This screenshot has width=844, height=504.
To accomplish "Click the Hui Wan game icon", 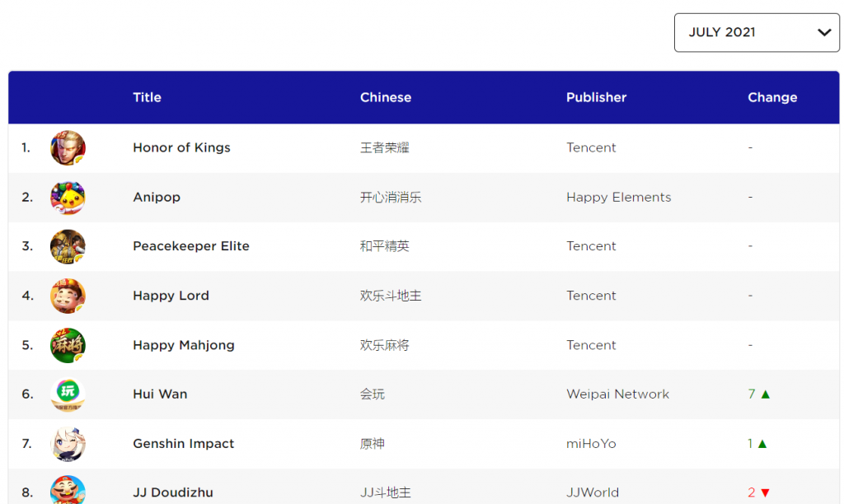I will point(68,394).
